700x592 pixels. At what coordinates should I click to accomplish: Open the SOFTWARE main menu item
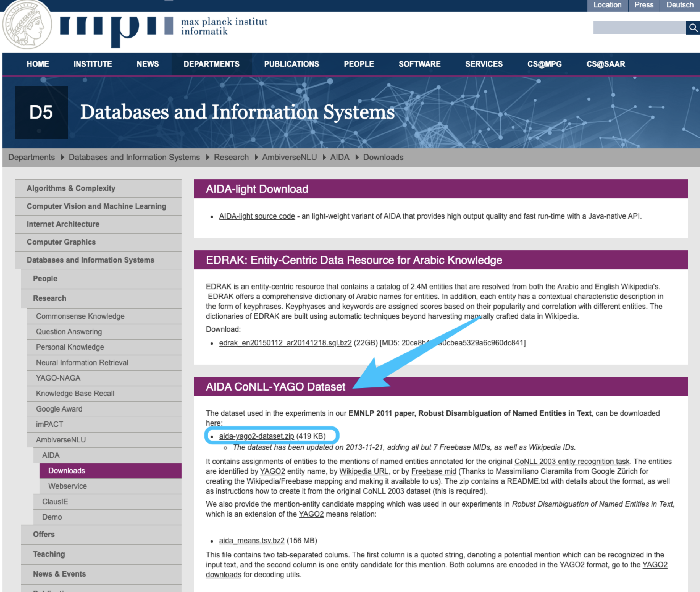pos(419,64)
